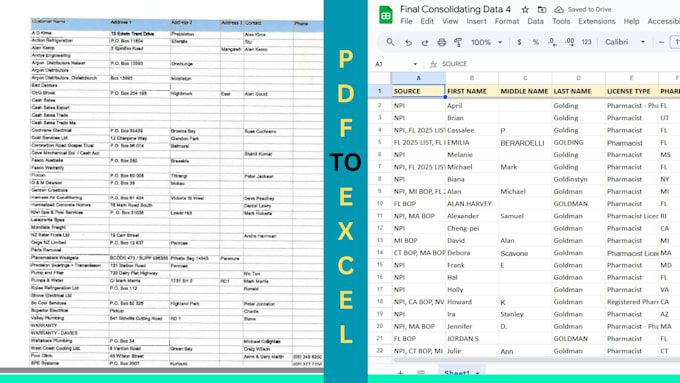Click the Redo arrow in toolbar
Screen dimensions: 680x383
[425, 43]
